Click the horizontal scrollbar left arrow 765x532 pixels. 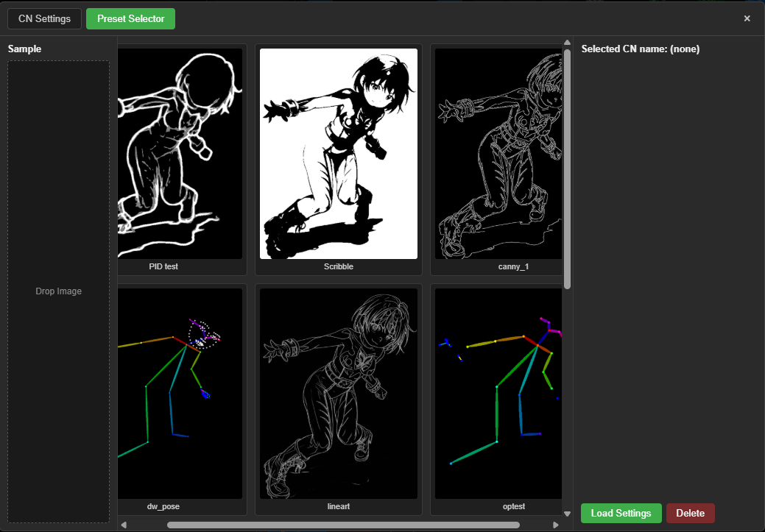click(124, 525)
